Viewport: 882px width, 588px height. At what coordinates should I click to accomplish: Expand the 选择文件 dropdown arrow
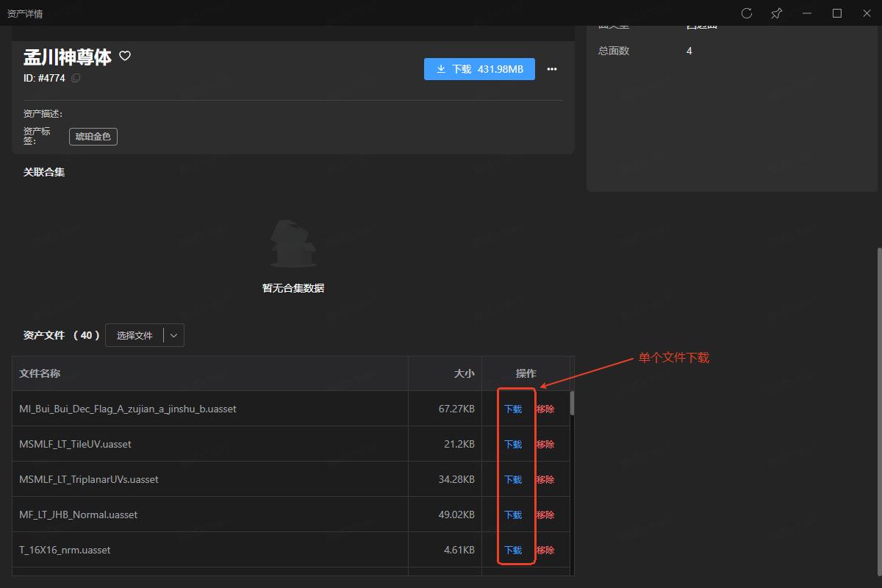tap(173, 335)
